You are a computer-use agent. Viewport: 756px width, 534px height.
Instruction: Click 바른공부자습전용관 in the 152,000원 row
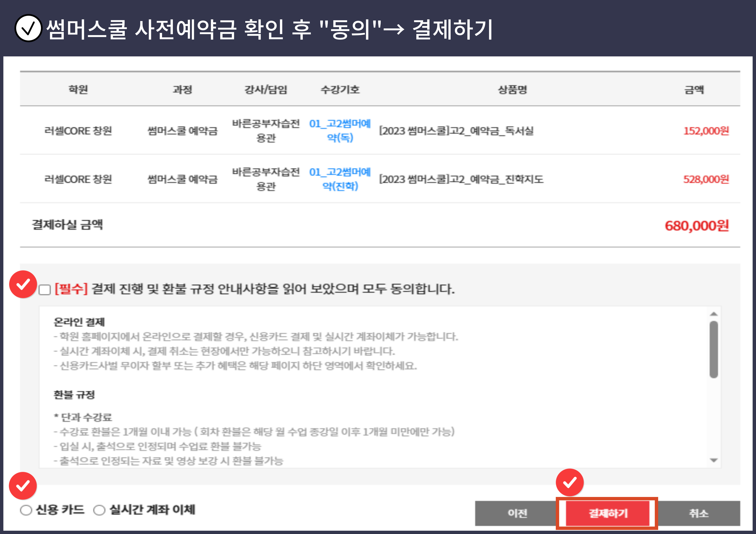point(266,131)
